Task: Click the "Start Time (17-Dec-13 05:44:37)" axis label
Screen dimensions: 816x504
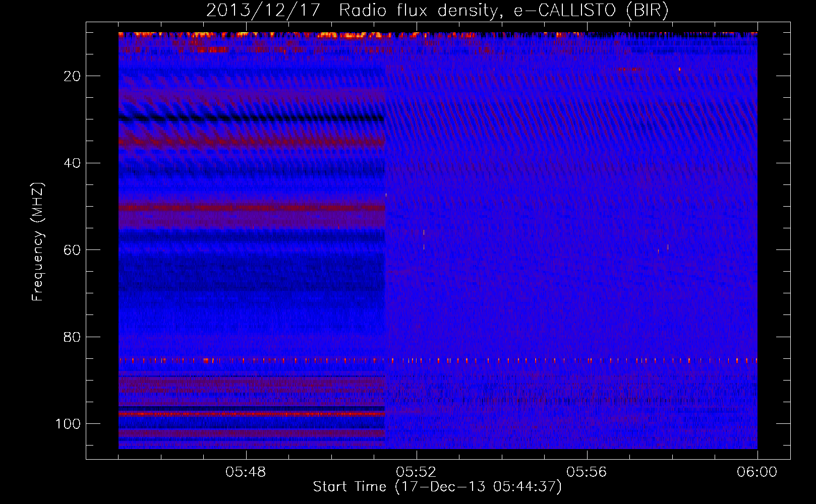Action: point(437,487)
